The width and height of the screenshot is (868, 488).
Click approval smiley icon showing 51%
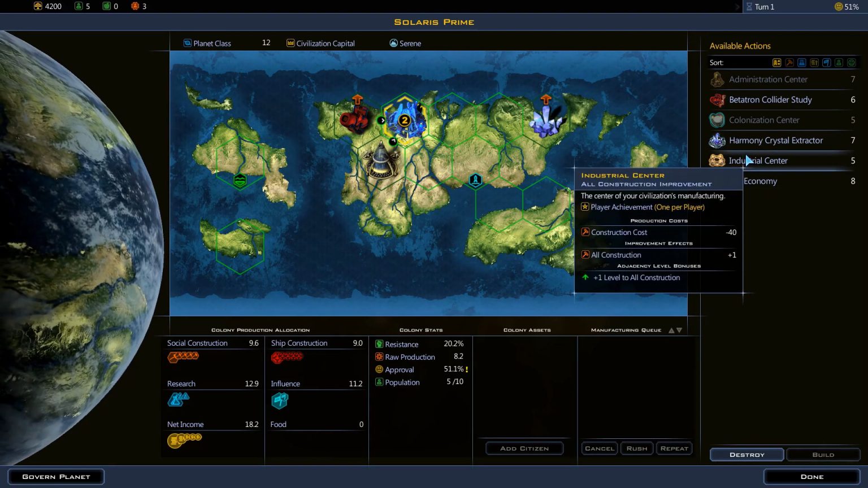pyautogui.click(x=839, y=7)
